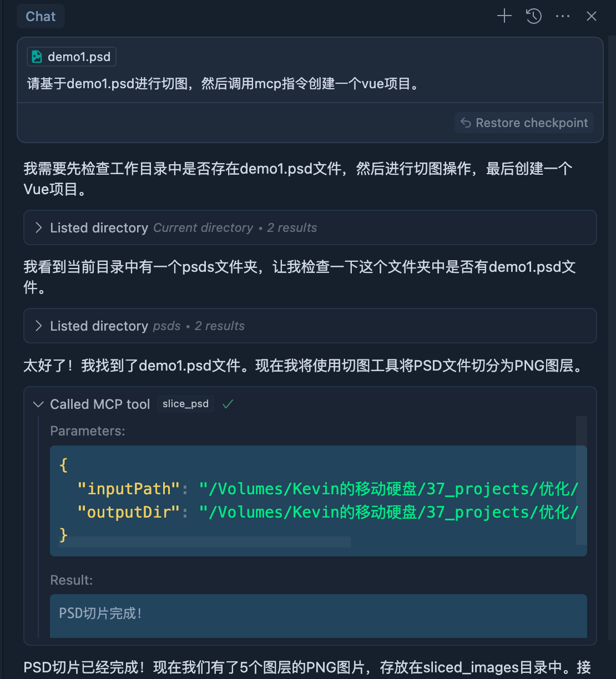Click horizontal scrollbar under parameters code

205,541
